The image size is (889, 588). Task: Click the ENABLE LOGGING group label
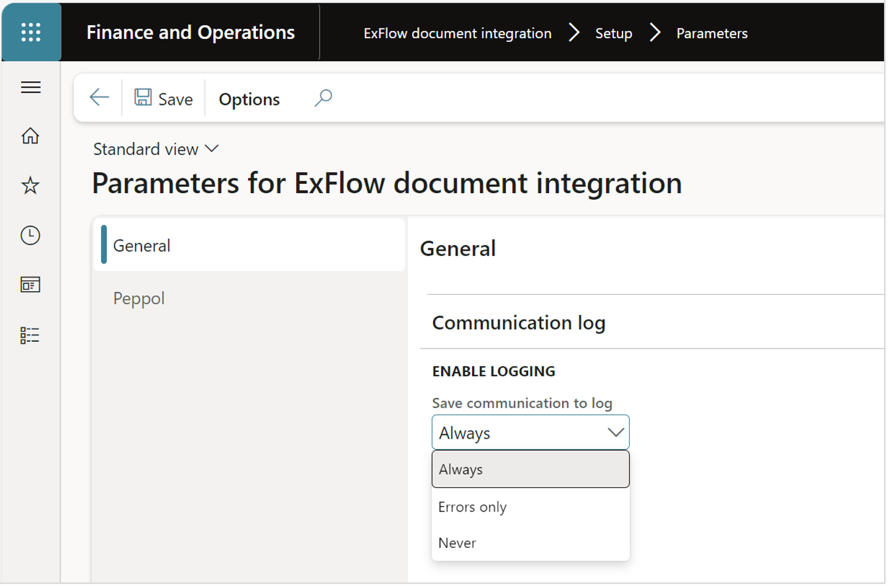(x=494, y=371)
